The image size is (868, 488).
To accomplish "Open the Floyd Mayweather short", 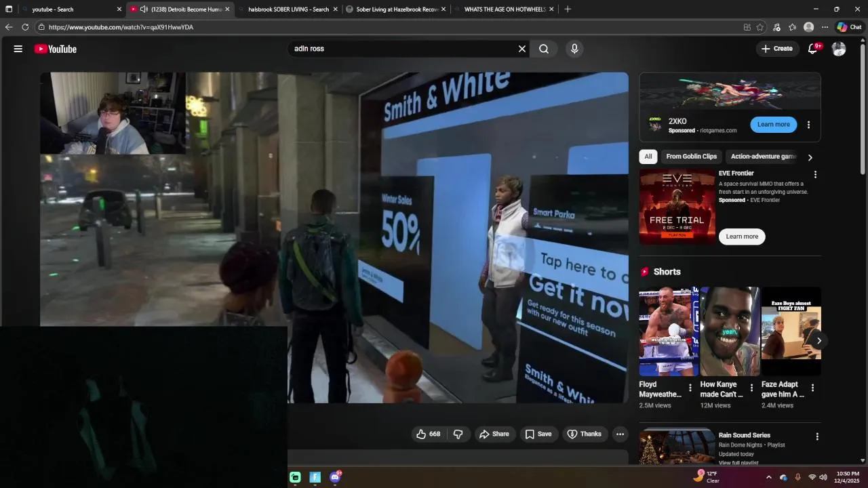I will coord(669,331).
